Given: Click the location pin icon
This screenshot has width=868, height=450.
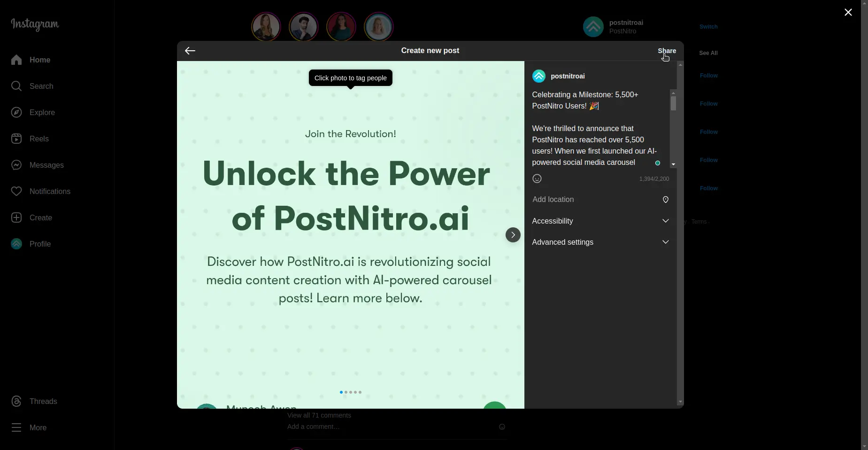Looking at the screenshot, I should (x=665, y=200).
